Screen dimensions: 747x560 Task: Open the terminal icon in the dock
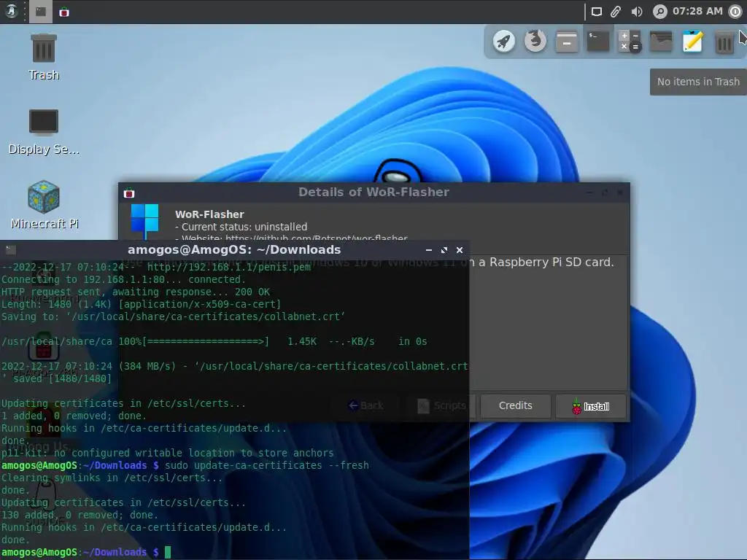598,42
